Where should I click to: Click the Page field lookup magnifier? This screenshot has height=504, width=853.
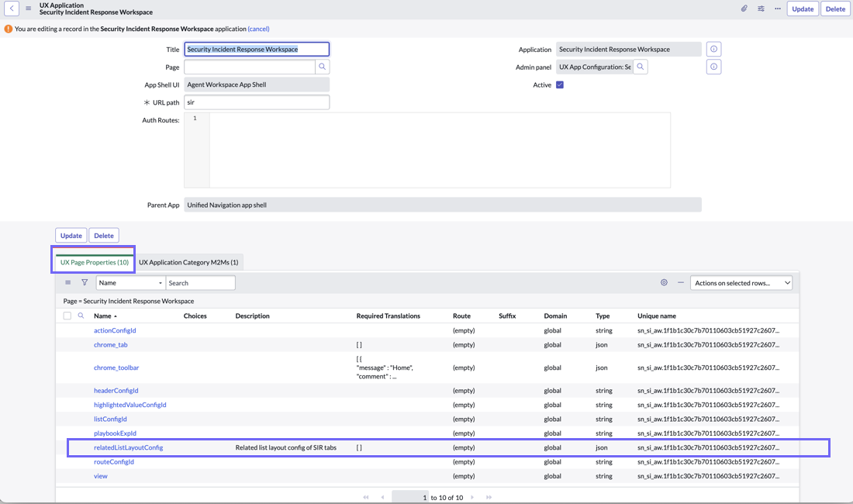click(322, 67)
